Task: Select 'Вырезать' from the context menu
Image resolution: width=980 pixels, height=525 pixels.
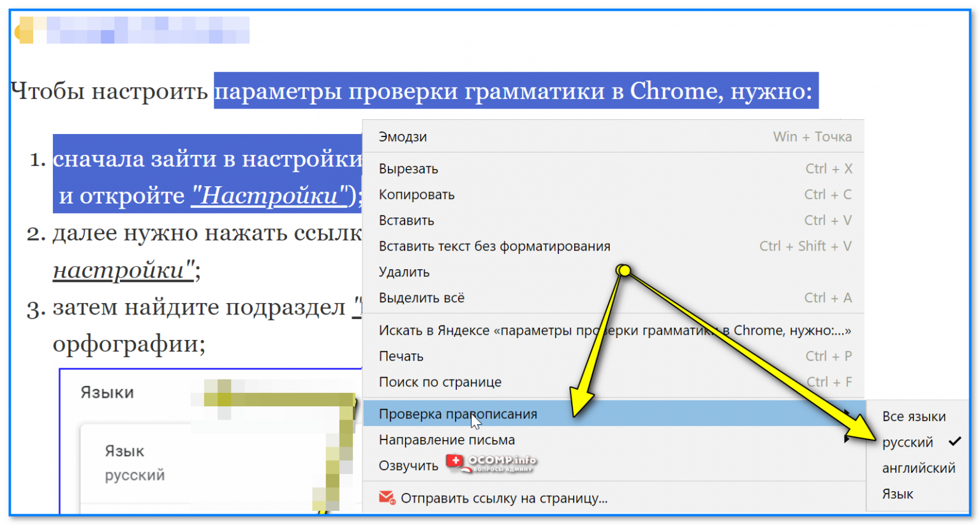Action: 614,169
